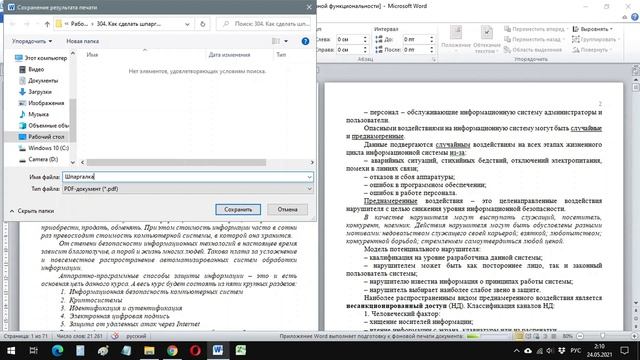Select the Camera (D:) drive
640x360 pixels.
(x=39, y=159)
